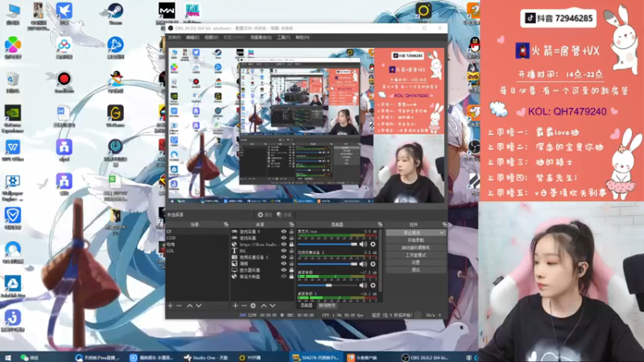Open microphone/Aux audio settings gear
Screen dimensions: 644x362
coord(373,245)
